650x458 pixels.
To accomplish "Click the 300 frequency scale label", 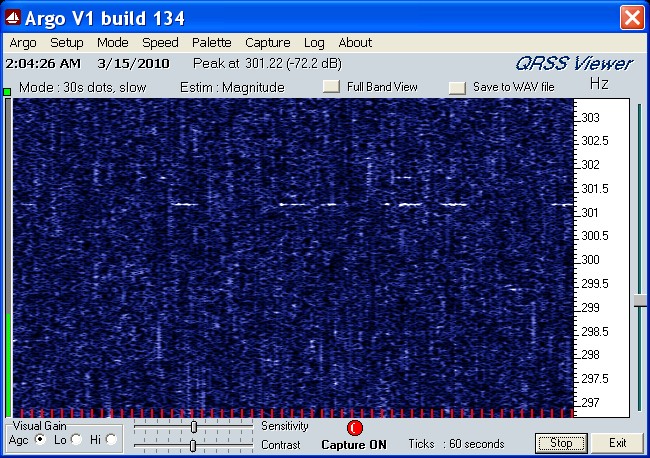I will coord(590,260).
